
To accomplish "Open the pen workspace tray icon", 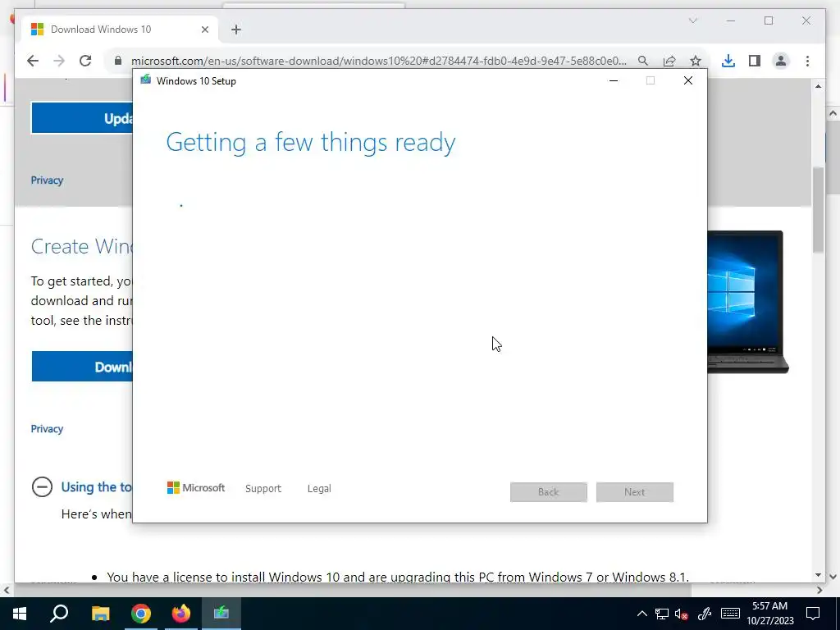I will point(705,614).
